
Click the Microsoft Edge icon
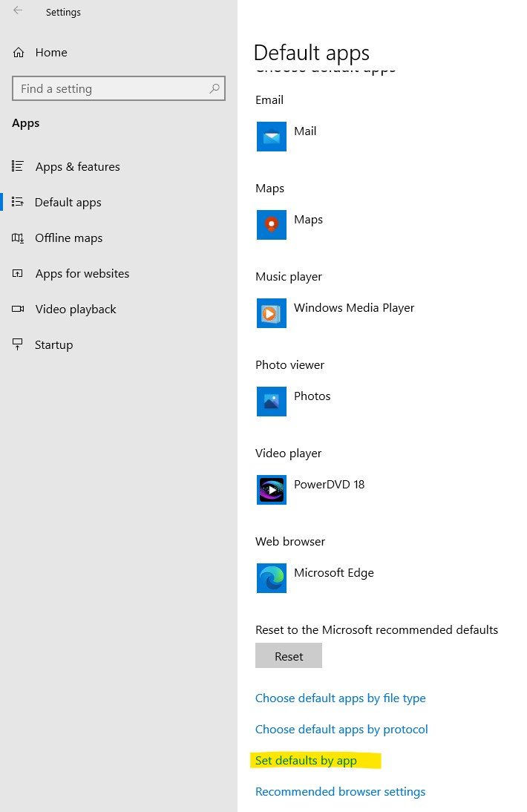271,578
